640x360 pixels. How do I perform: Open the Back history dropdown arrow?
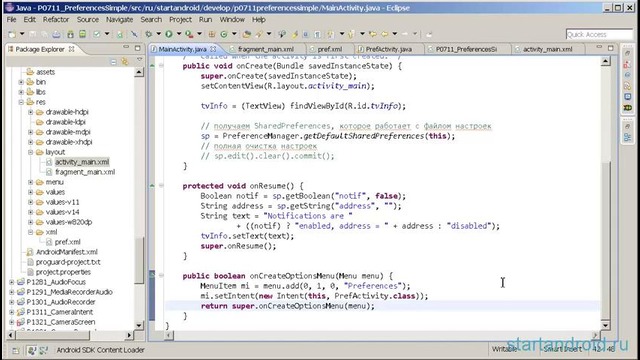tap(395, 34)
